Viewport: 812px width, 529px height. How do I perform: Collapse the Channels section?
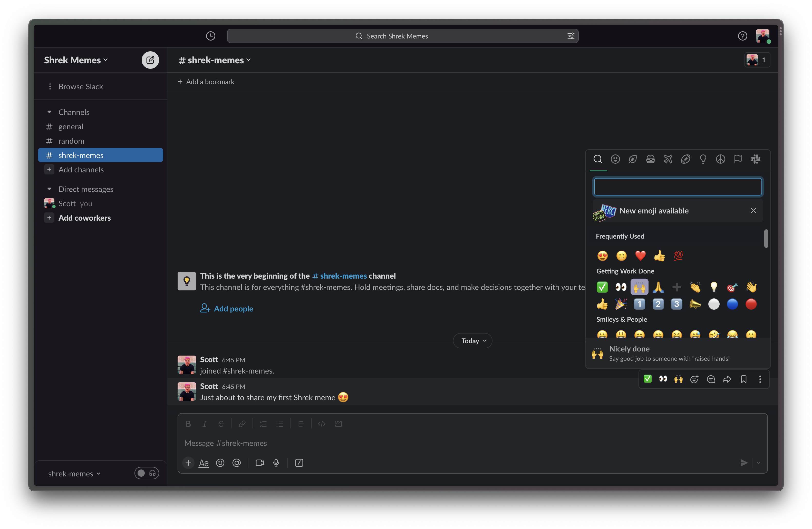(x=50, y=112)
